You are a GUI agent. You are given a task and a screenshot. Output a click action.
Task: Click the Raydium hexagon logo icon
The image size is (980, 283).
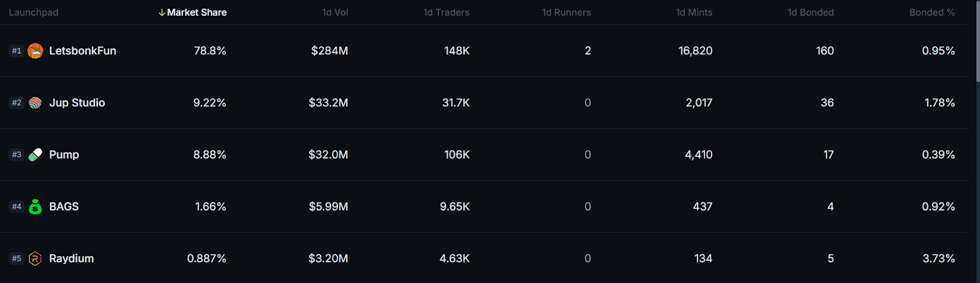point(36,258)
